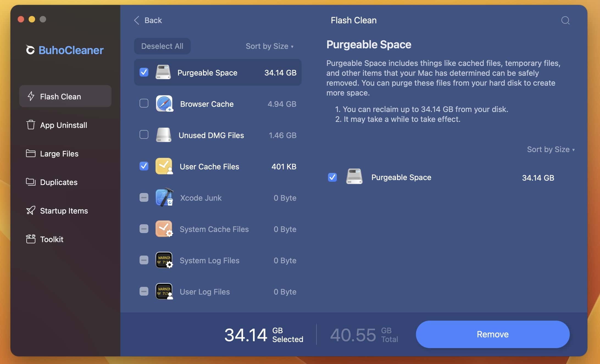This screenshot has height=364, width=600.
Task: Click the BuhoCleaner logo icon
Action: 30,50
